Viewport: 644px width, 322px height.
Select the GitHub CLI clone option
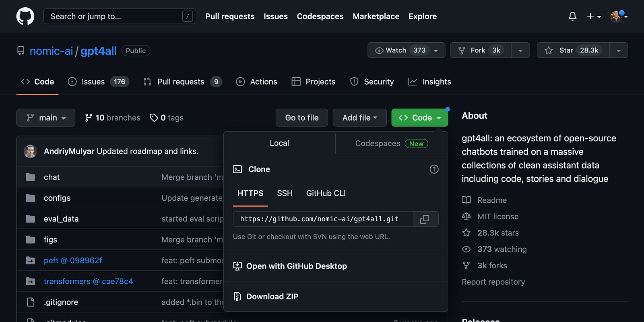tap(326, 193)
